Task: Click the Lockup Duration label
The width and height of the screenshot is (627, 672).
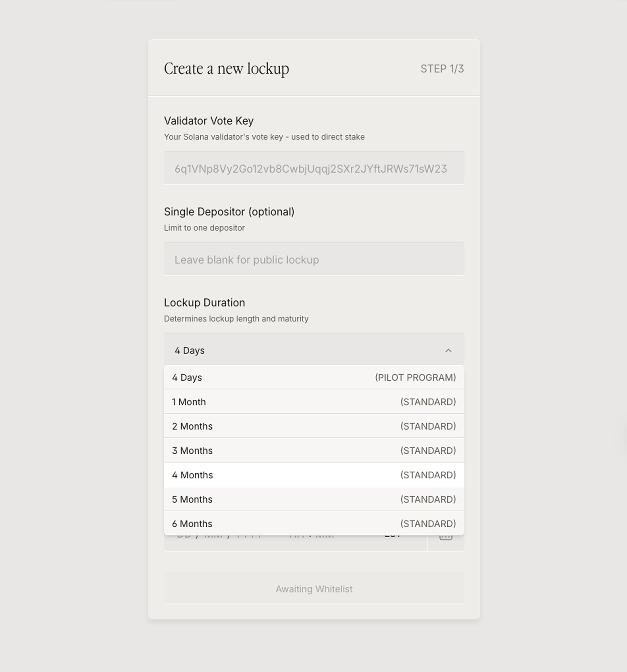Action: tap(204, 302)
